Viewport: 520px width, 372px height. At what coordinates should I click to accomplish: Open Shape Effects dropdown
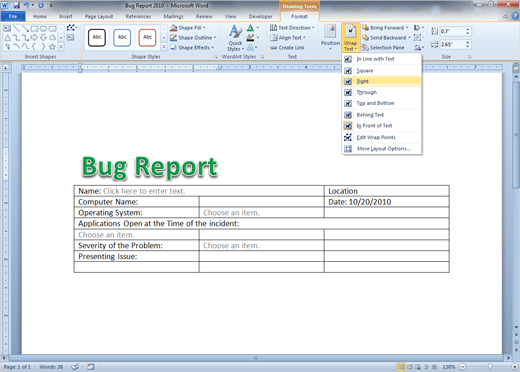[x=192, y=48]
